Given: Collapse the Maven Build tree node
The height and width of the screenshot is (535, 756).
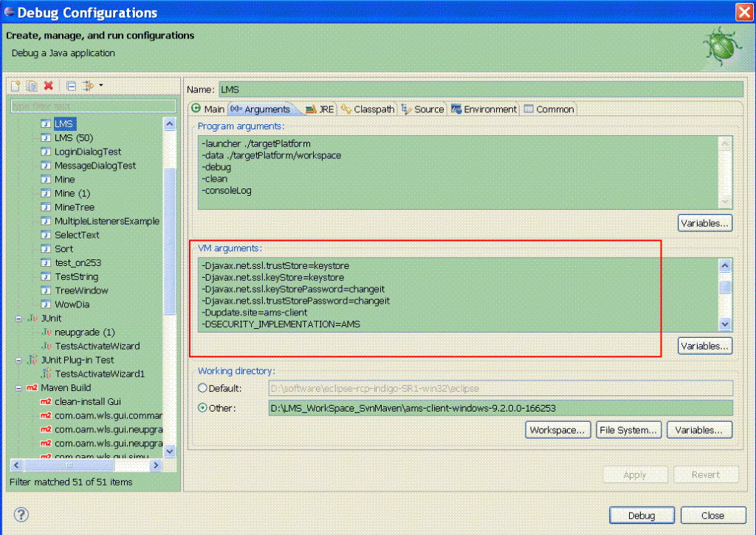Looking at the screenshot, I should tap(18, 388).
